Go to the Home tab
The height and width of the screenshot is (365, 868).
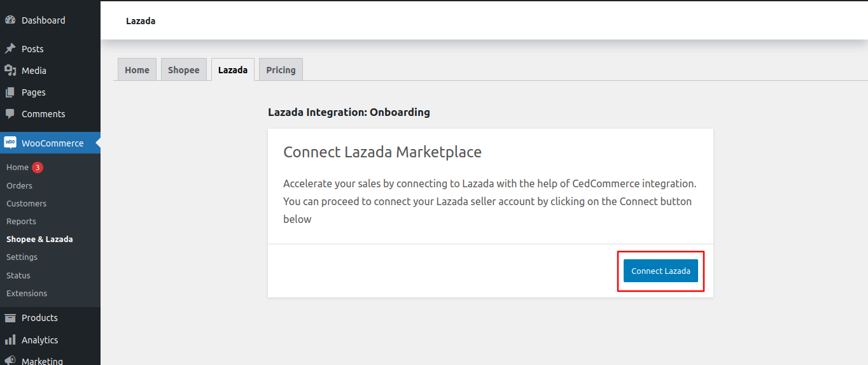(137, 70)
